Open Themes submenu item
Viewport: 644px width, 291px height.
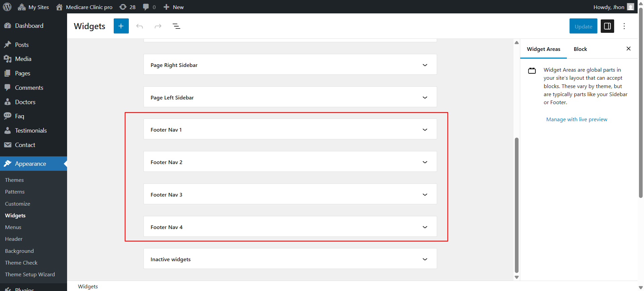[x=14, y=180]
